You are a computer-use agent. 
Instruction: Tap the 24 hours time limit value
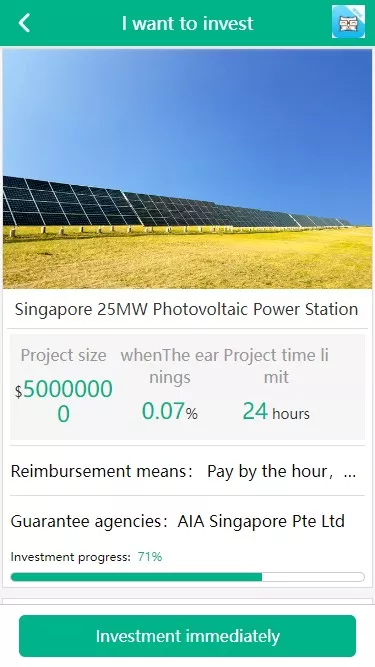coord(276,412)
